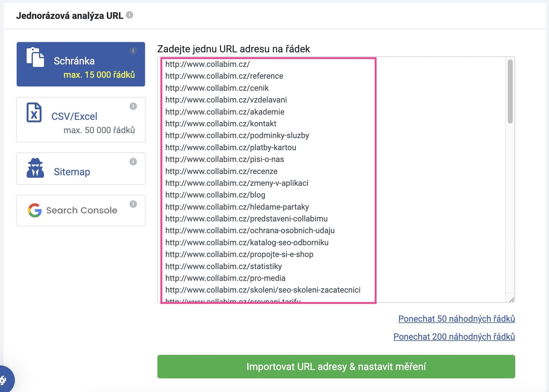Click the line ending ochrana-osobnich-udaju
549x392 pixels.
(250, 230)
